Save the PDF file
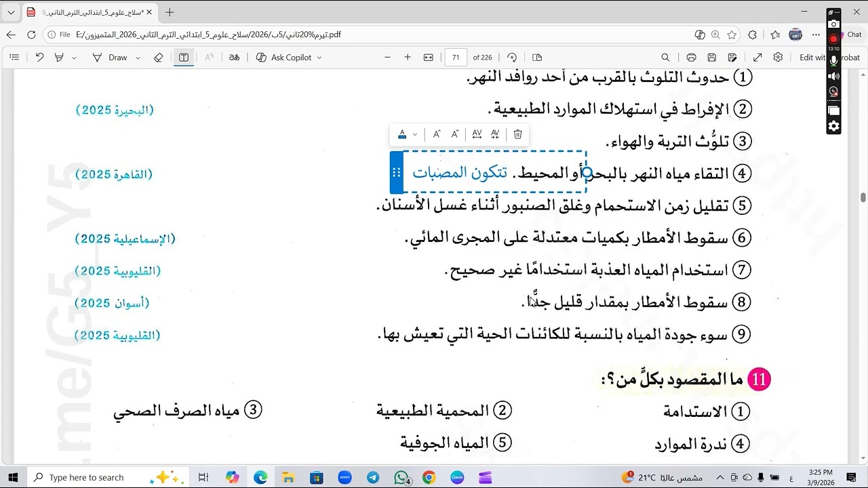The height and width of the screenshot is (488, 868). pyautogui.click(x=712, y=58)
